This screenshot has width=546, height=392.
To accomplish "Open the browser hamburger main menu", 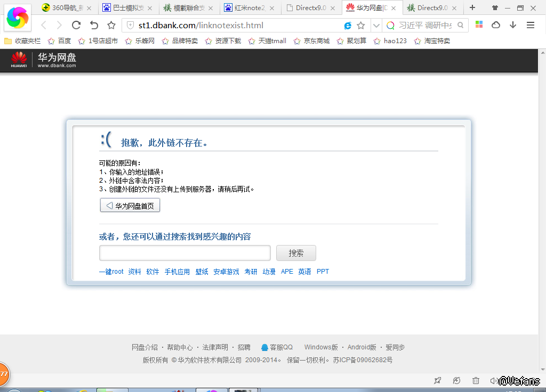I will point(531,25).
